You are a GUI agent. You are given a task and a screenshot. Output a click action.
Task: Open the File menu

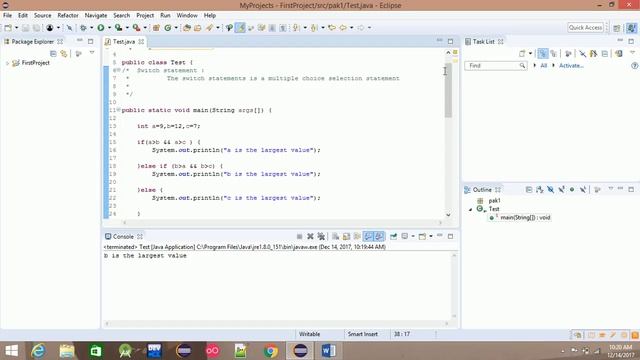pyautogui.click(x=7, y=16)
